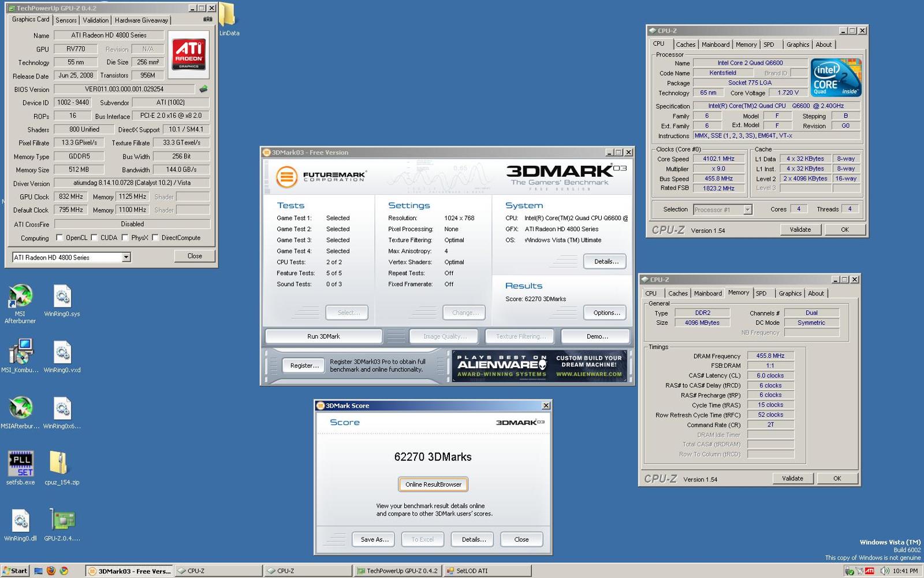924x578 pixels.
Task: Click the Futuremark Corporation logo in 3DMark03
Action: pos(321,176)
